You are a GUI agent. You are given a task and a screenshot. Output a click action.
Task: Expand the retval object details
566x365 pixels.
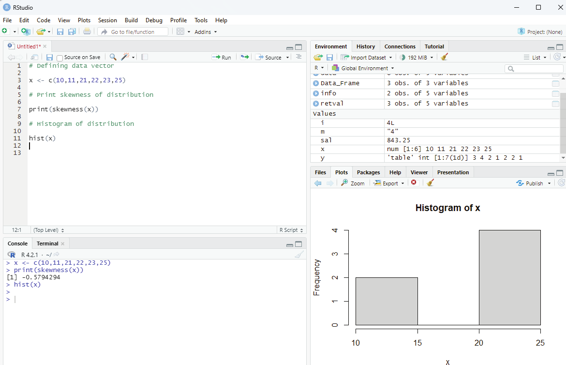[316, 103]
